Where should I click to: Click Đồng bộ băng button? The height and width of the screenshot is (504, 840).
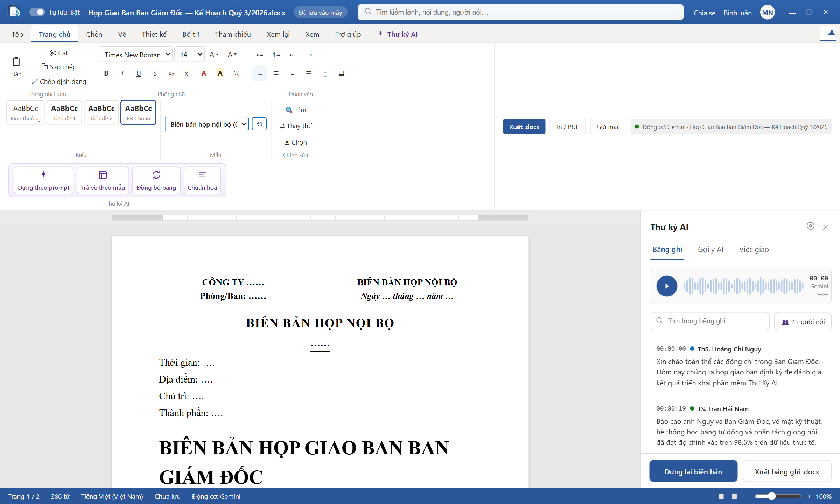click(156, 180)
